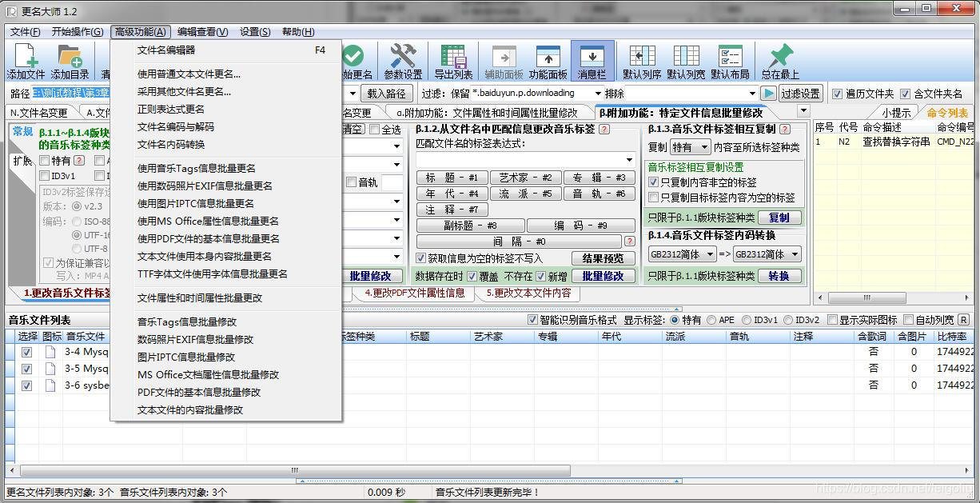The width and height of the screenshot is (980, 503).
Task: Toggle 只复制目标标签内容为空的标签 checkbox
Action: [654, 198]
